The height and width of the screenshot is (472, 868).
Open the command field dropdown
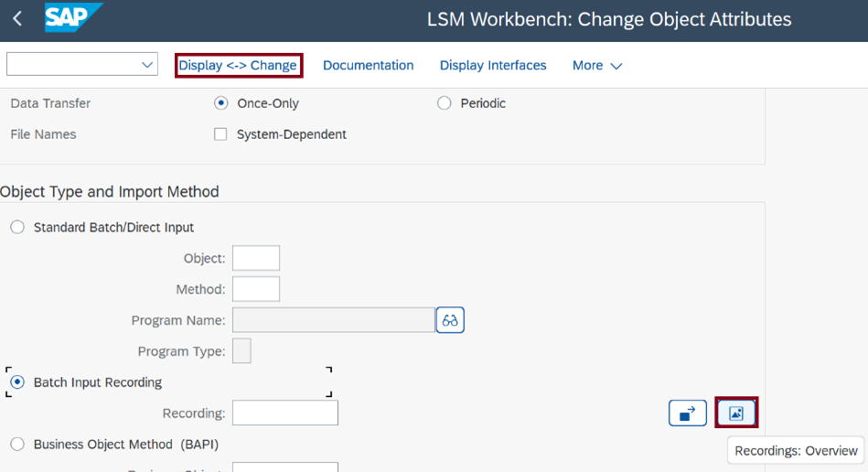pyautogui.click(x=147, y=65)
